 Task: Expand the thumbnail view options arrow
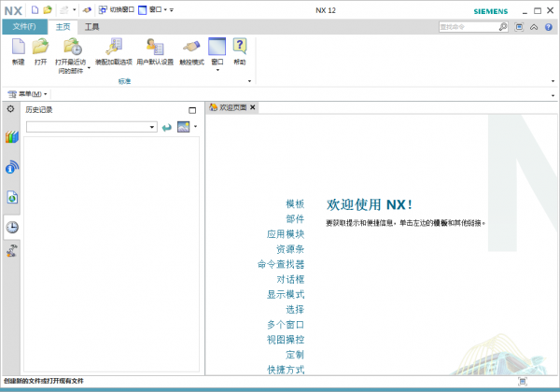click(x=195, y=126)
